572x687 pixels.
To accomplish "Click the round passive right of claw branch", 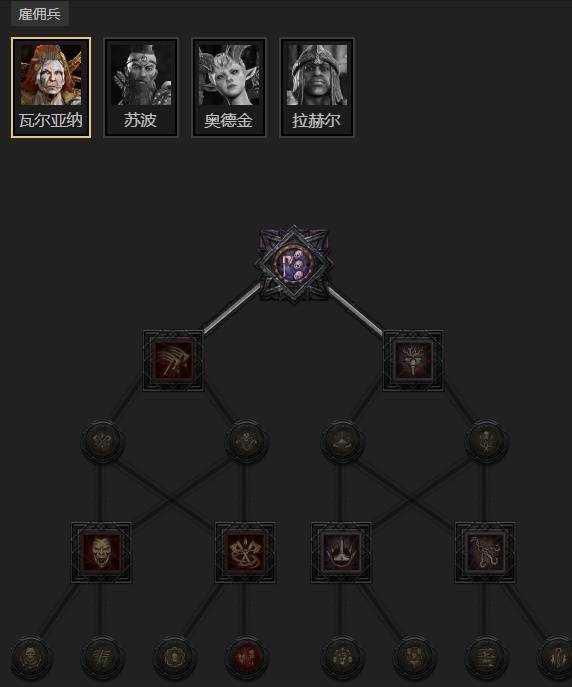I will coord(245,442).
